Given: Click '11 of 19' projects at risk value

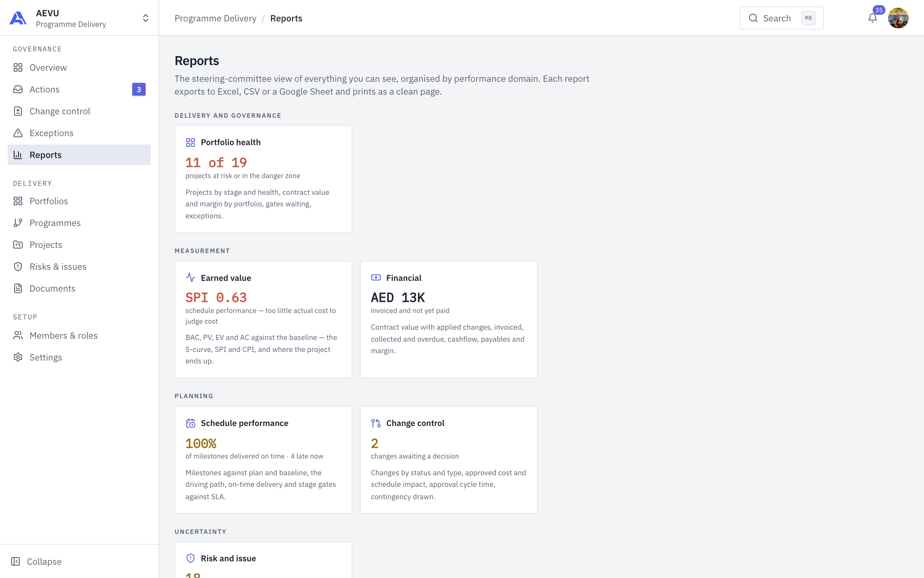Looking at the screenshot, I should pyautogui.click(x=216, y=163).
